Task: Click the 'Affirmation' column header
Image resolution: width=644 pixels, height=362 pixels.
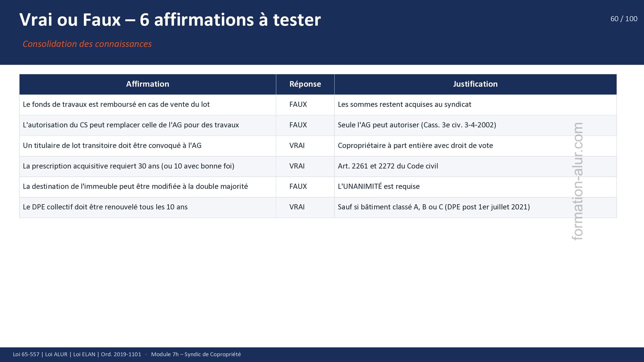Action: tap(148, 84)
